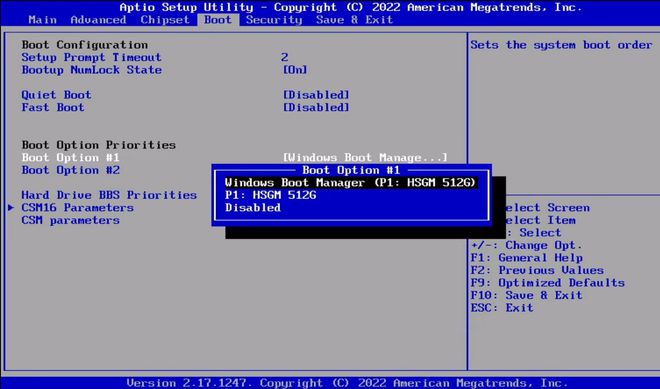Choose P1: HSGM 512G in popup
Screen dimensions: 660x389
pos(271,195)
